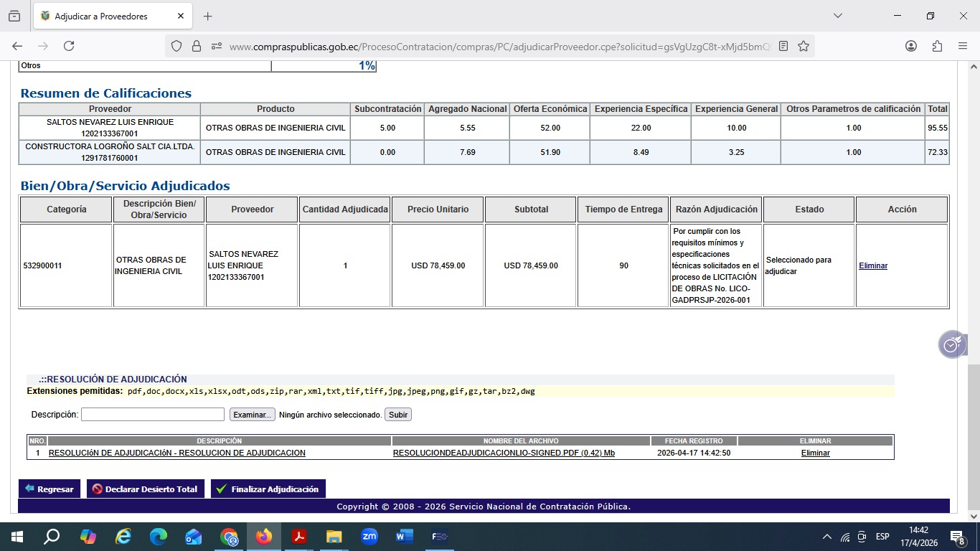Open Zoom from the taskbar
This screenshot has height=551, width=980.
(369, 537)
